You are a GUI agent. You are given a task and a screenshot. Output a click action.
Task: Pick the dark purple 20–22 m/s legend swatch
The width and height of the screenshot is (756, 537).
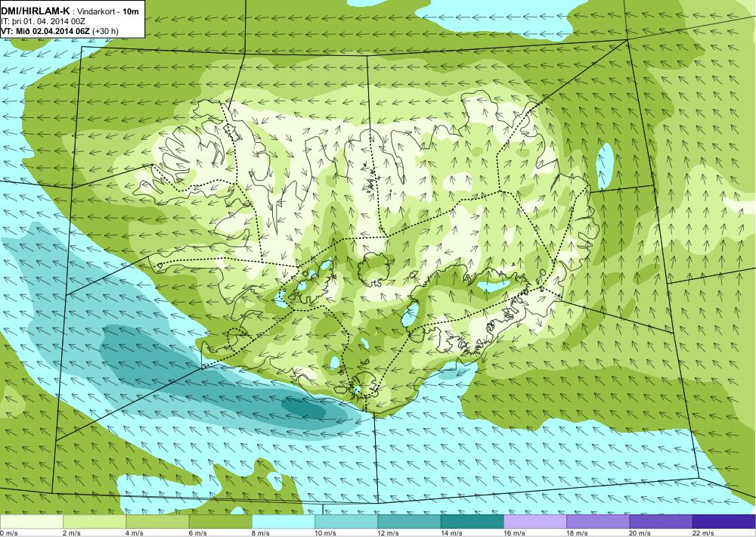tap(661, 522)
